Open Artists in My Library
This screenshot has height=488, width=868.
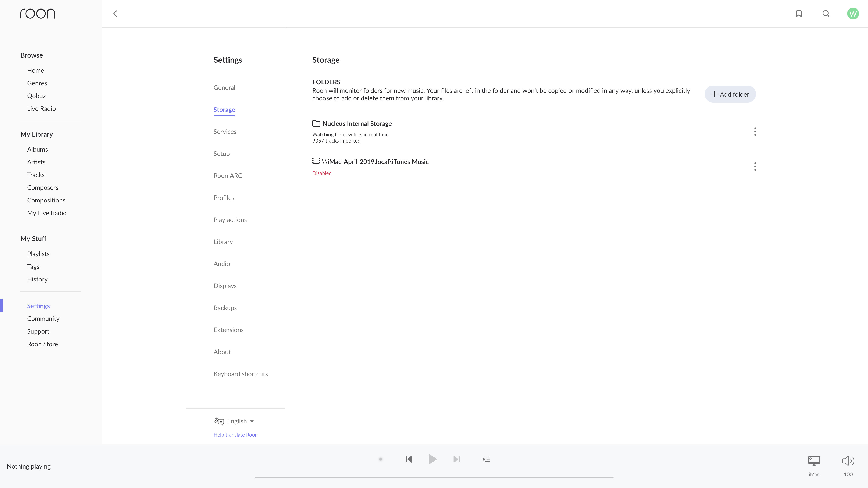coord(36,162)
